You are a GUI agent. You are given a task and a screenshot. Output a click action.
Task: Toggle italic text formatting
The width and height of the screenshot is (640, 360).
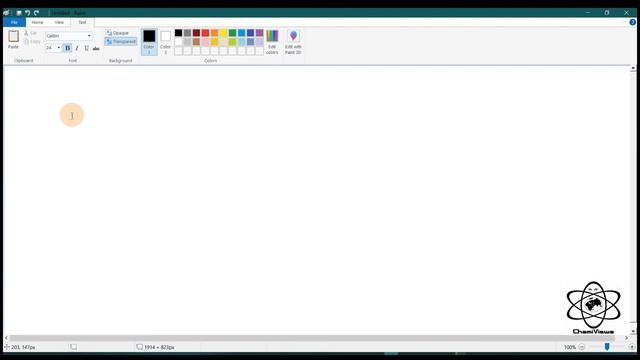77,48
